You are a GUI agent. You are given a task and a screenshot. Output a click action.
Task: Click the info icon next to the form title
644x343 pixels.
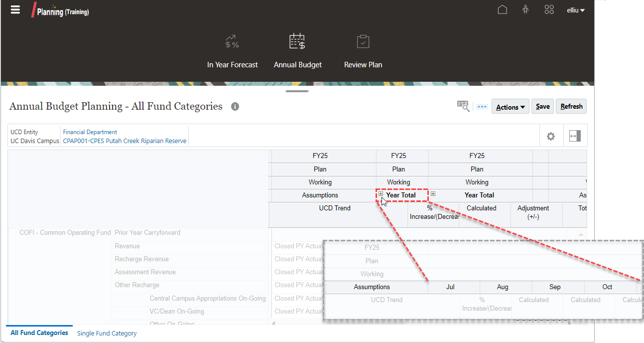(235, 107)
